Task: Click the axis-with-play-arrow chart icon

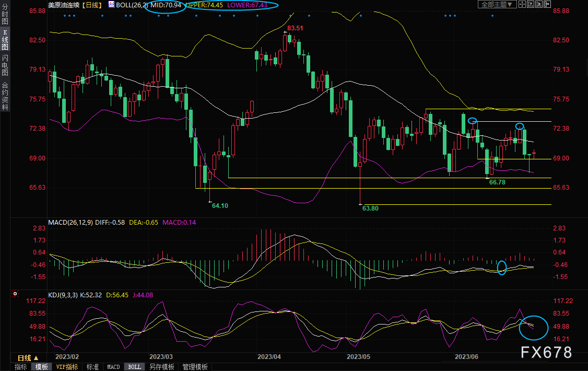Action: (x=539, y=5)
